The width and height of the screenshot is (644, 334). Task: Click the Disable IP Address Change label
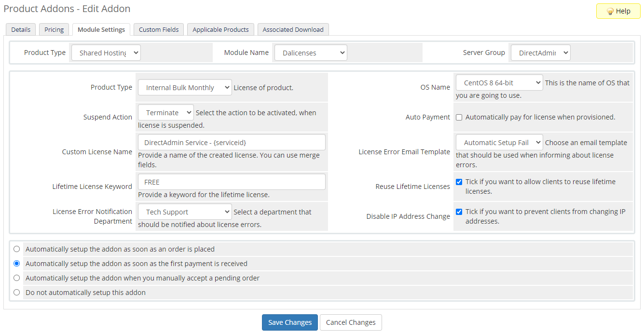click(408, 216)
